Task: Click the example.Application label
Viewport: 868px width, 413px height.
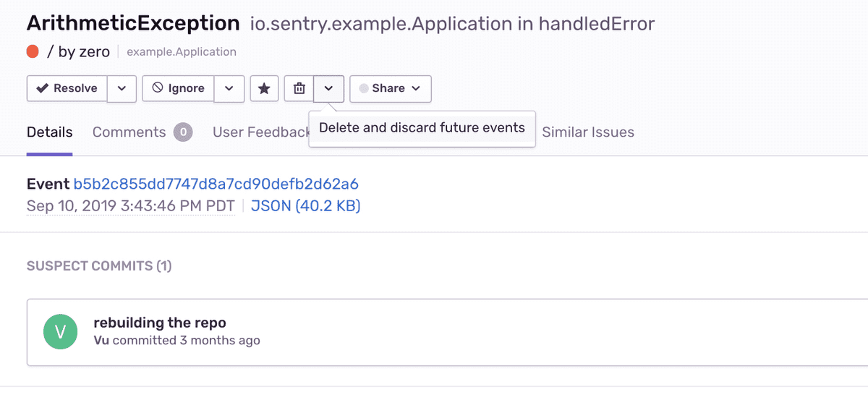Action: tap(182, 52)
